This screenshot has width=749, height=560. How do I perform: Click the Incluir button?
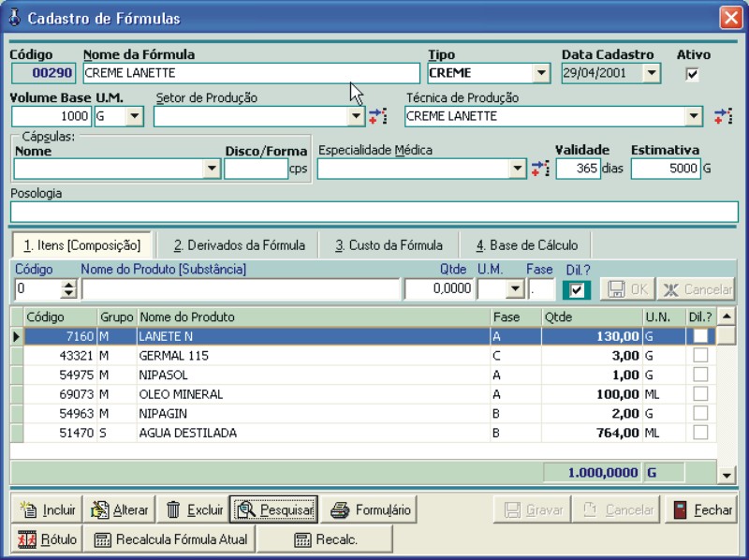48,509
